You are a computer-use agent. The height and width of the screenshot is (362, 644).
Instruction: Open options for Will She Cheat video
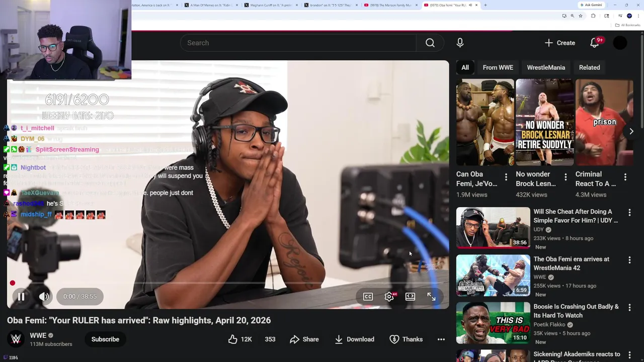[629, 213]
